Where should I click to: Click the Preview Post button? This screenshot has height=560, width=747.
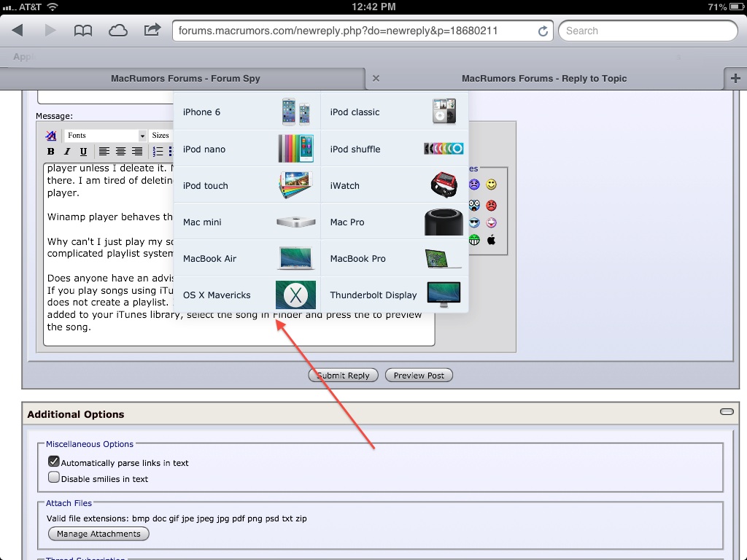(x=419, y=376)
